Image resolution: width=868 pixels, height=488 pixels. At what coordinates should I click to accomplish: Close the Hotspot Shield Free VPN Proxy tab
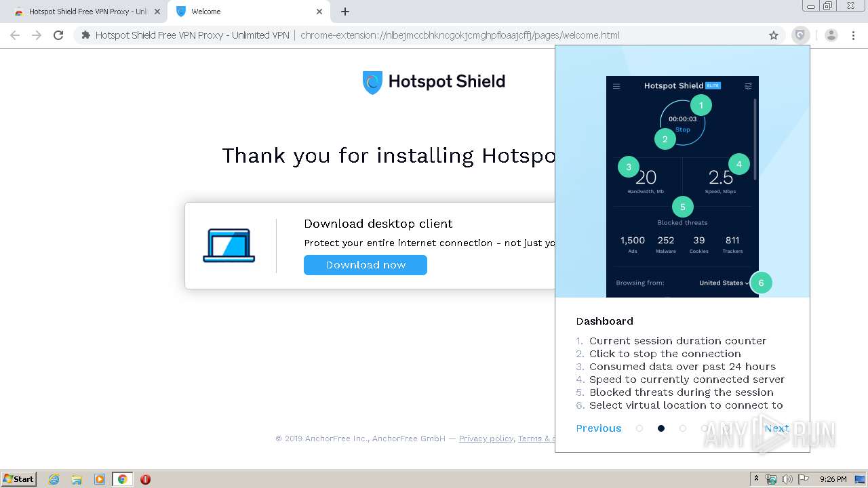(x=157, y=12)
